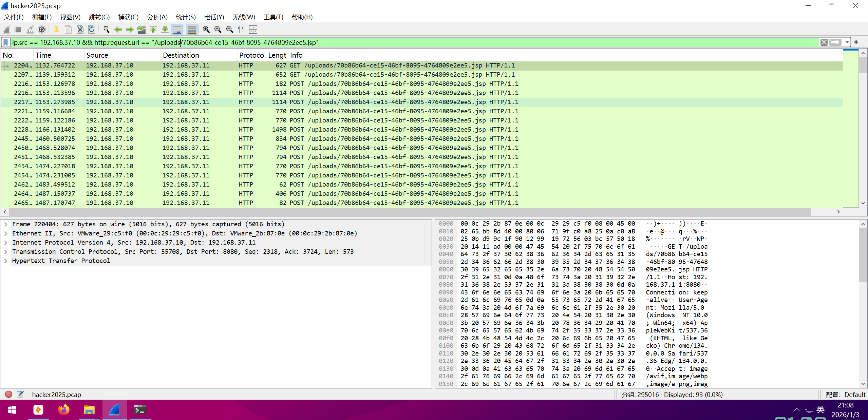868x420 pixels.
Task: Click zoom in magnifier icon
Action: (206, 30)
